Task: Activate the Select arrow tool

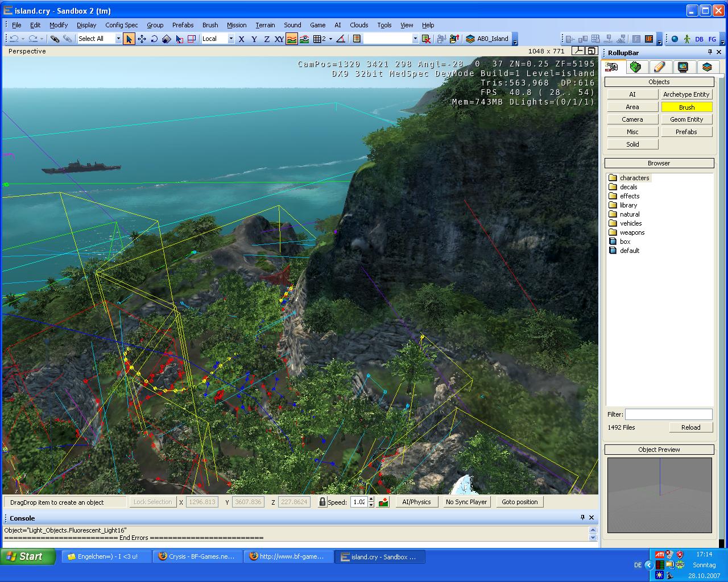Action: pos(129,39)
